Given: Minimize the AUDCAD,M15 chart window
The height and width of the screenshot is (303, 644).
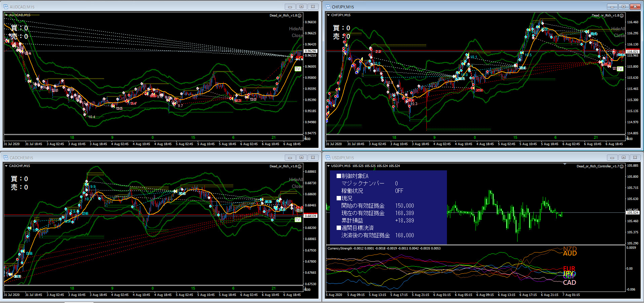Looking at the screenshot, I should [290, 7].
